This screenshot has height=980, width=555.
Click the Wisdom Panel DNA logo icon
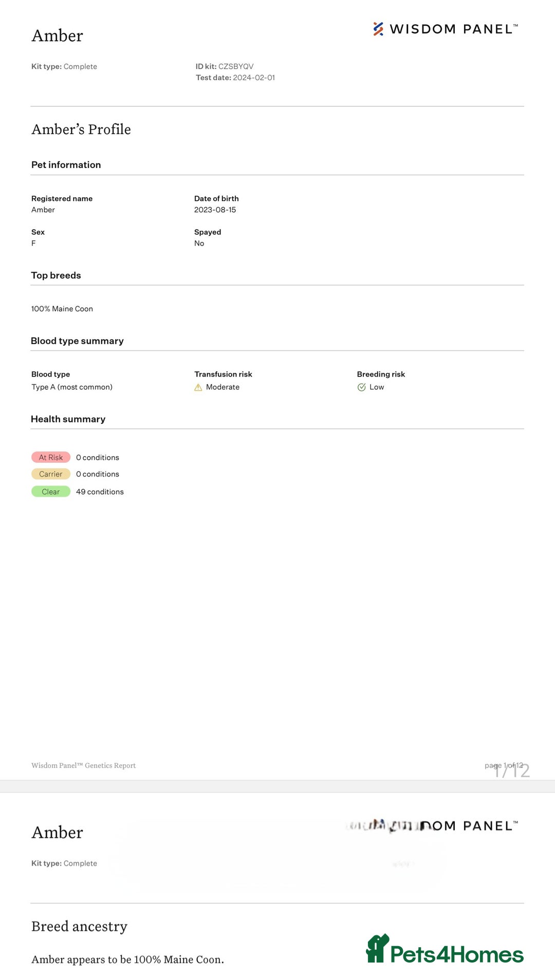click(378, 29)
